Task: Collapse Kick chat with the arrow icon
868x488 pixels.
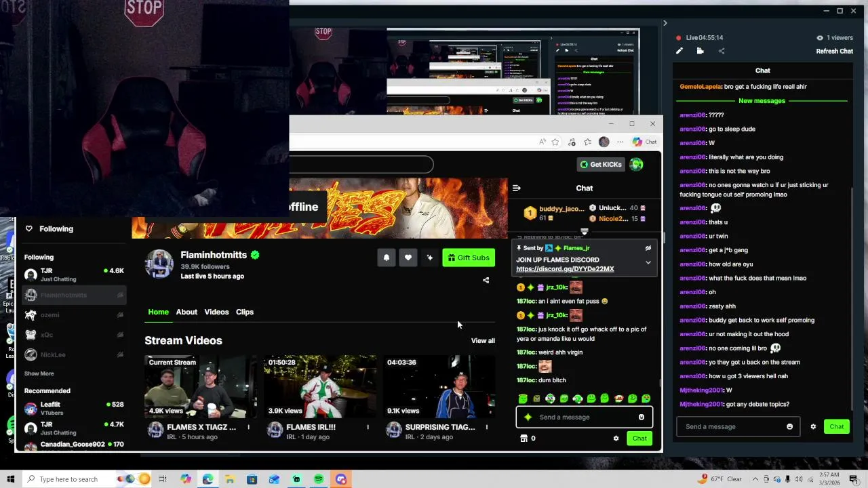Action: pyautogui.click(x=517, y=188)
